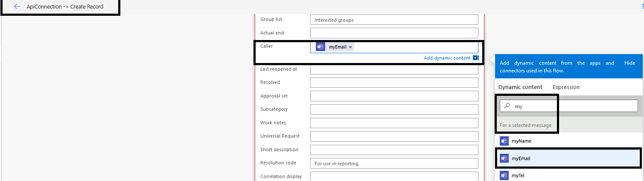Click the Resolution code field
Viewport: 644px width, 181px height.
point(394,164)
